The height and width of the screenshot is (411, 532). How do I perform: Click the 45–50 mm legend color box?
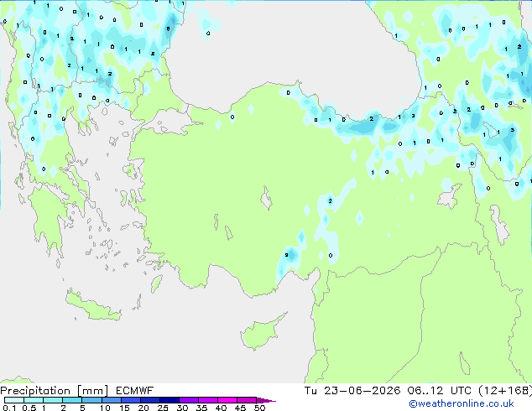click(x=247, y=400)
